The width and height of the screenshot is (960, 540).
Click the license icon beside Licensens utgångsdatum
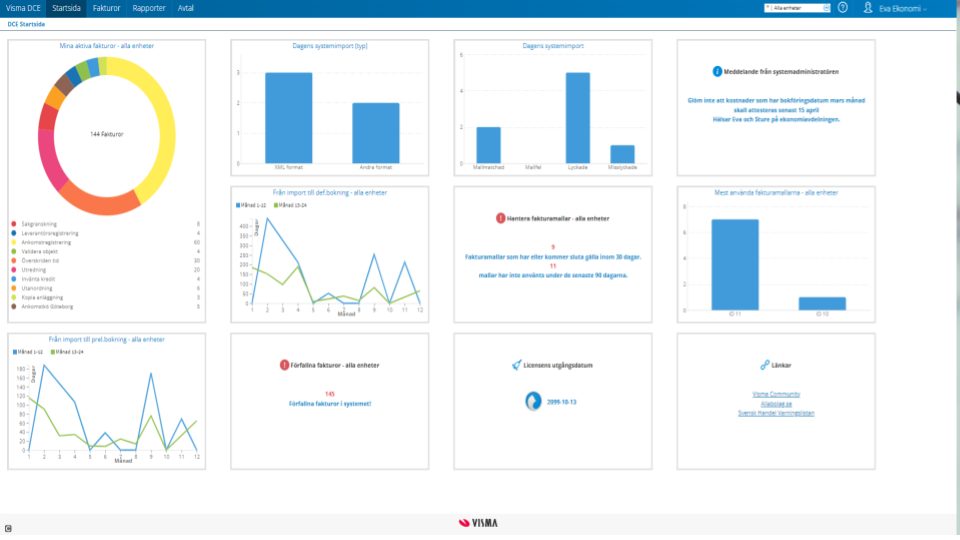[x=517, y=365]
